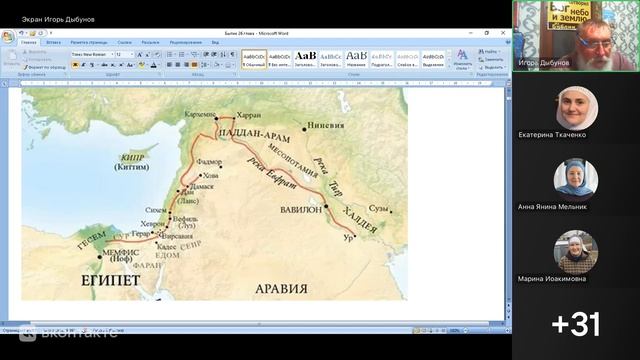The image size is (640, 360).
Task: Open the Font dialog launcher
Action: (x=159, y=75)
